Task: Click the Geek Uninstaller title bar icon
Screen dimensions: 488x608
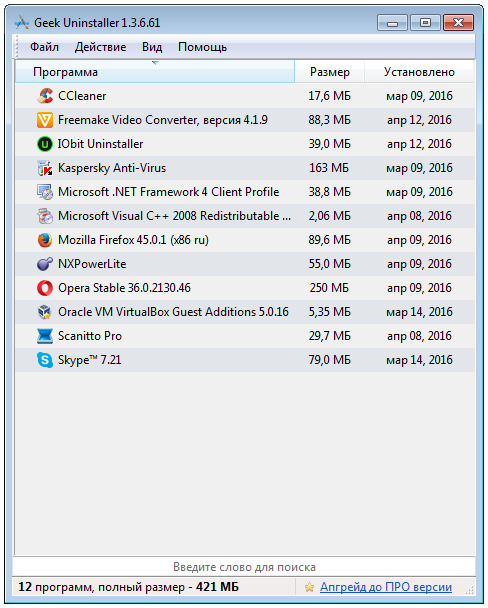Action: tap(22, 23)
